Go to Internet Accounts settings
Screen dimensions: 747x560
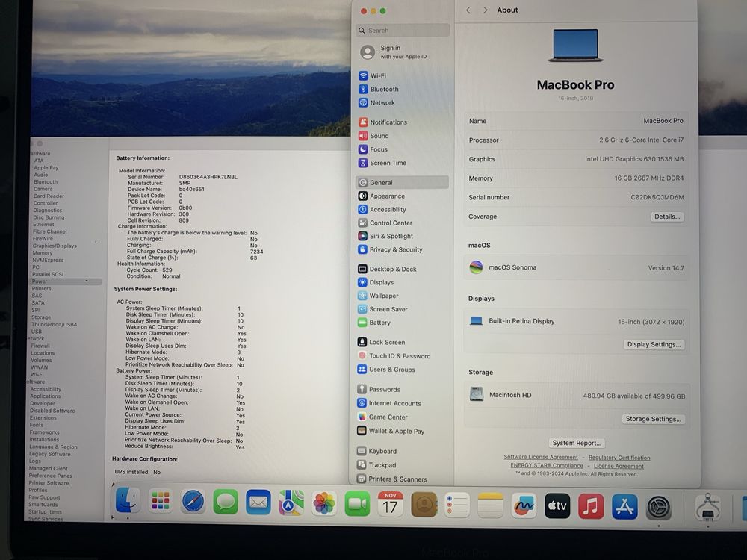pyautogui.click(x=388, y=403)
